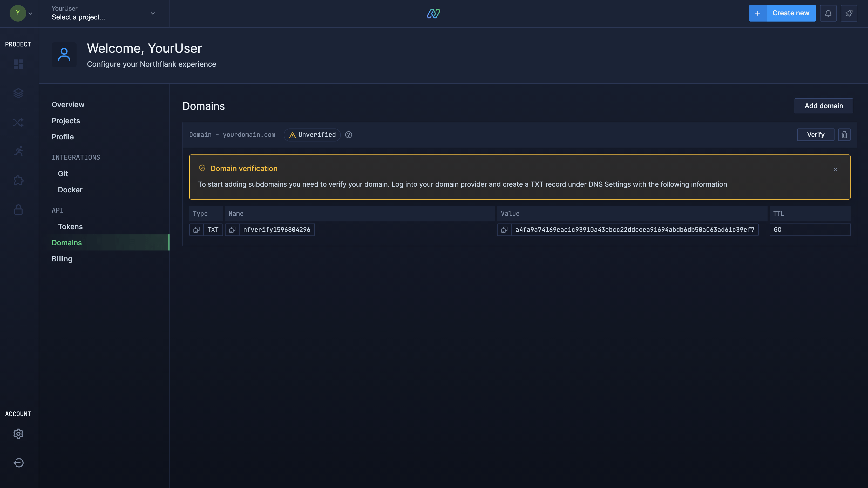Image resolution: width=868 pixels, height=488 pixels.
Task: Open the shuffle pipelines sidebar icon
Action: [x=18, y=122]
